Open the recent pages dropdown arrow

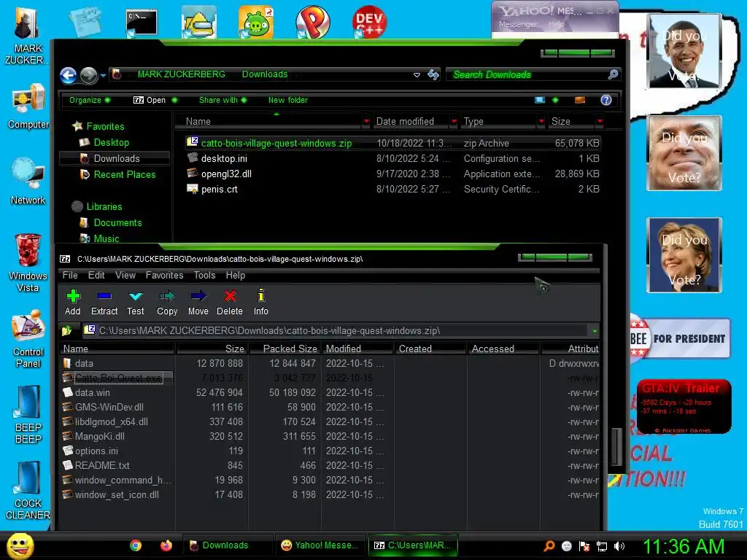tap(103, 75)
